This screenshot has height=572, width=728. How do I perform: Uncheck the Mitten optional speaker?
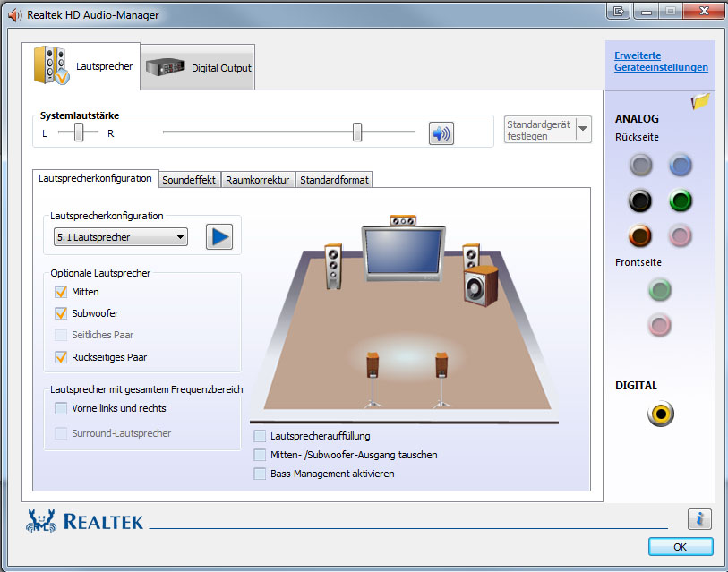(61, 292)
